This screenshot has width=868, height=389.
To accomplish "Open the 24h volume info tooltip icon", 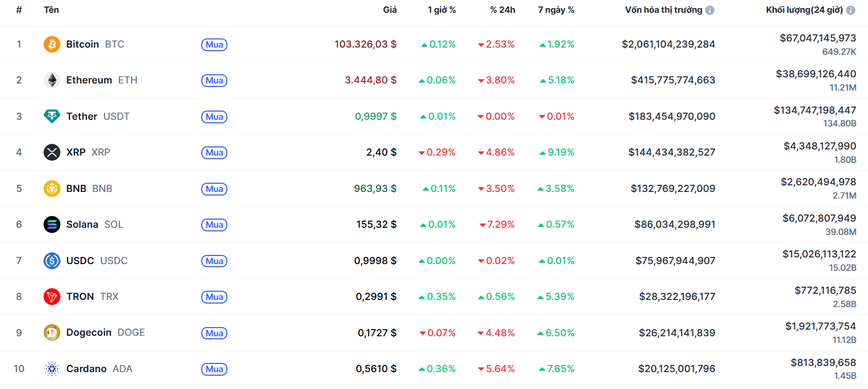I will coord(851,10).
